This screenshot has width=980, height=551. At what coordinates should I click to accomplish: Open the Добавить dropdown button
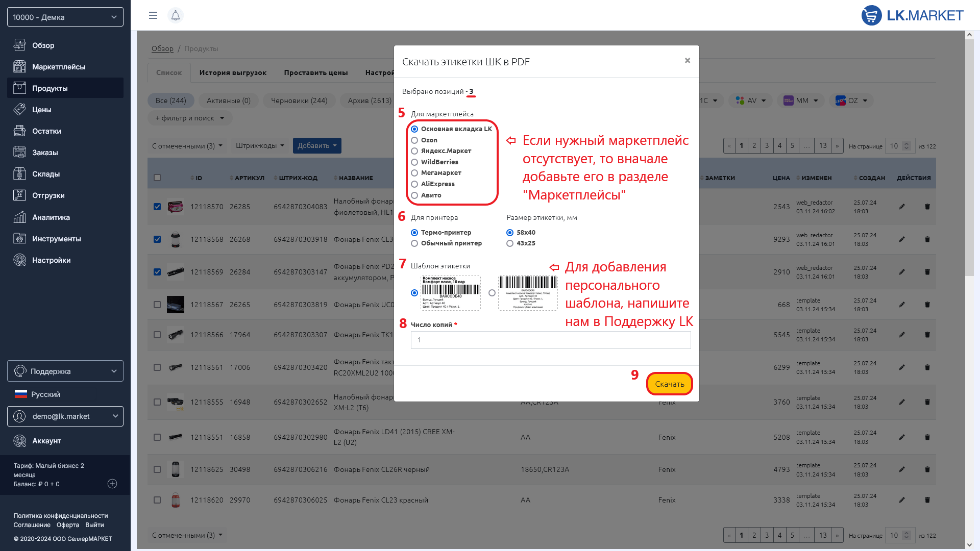(317, 146)
